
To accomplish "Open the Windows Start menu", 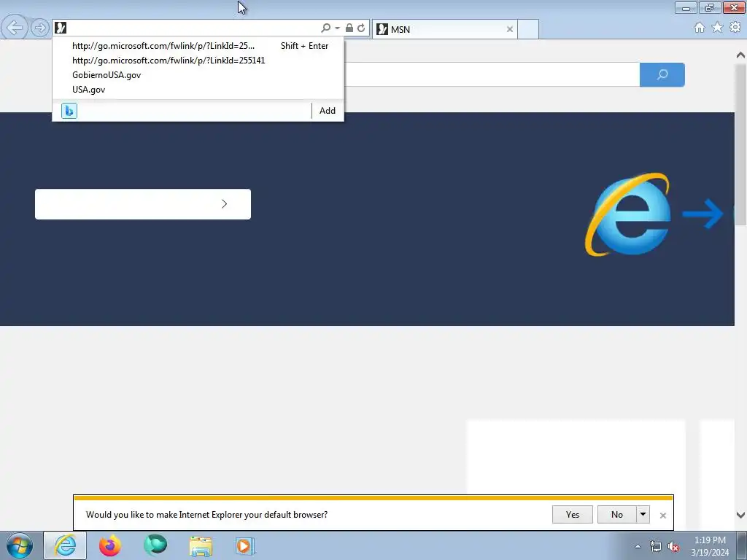I will click(20, 545).
